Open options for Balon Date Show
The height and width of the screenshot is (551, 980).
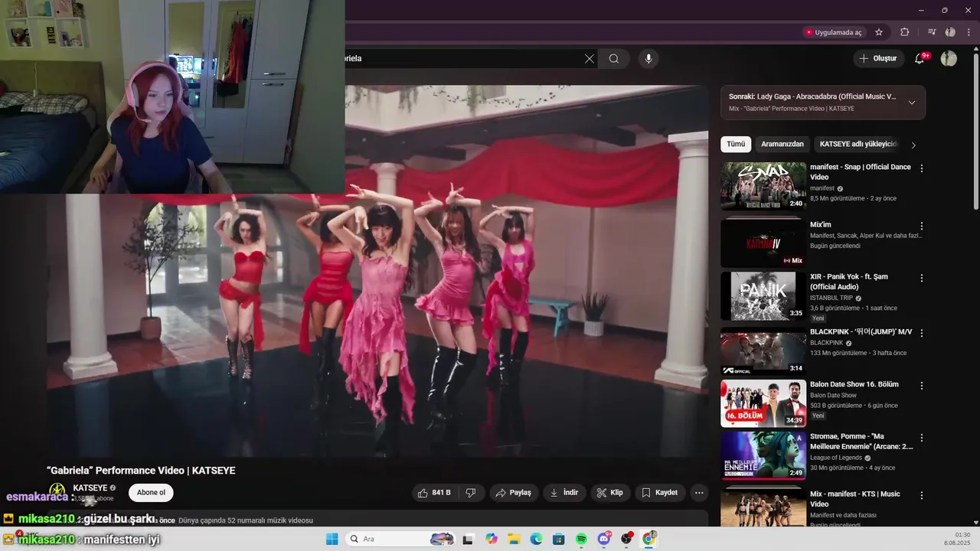(922, 386)
